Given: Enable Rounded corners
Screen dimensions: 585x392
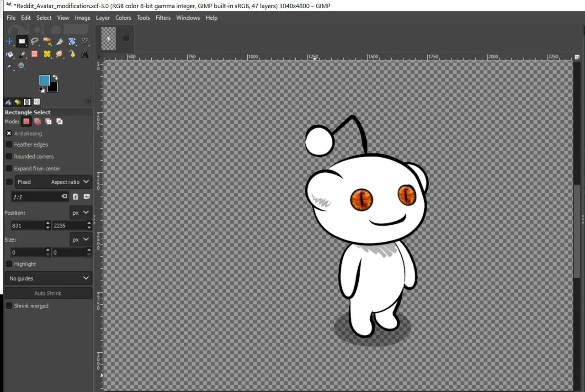Looking at the screenshot, I should click(9, 156).
